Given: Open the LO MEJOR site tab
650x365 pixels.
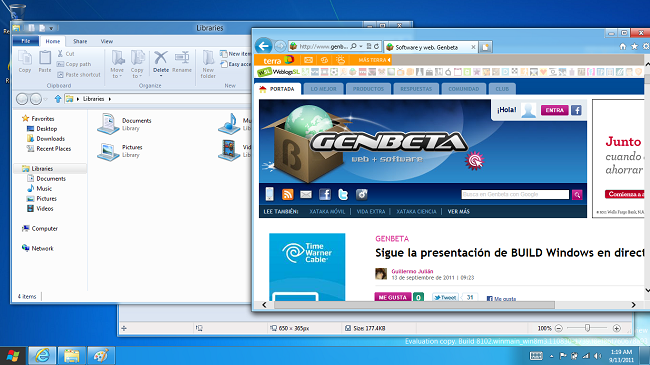Looking at the screenshot, I should [324, 89].
